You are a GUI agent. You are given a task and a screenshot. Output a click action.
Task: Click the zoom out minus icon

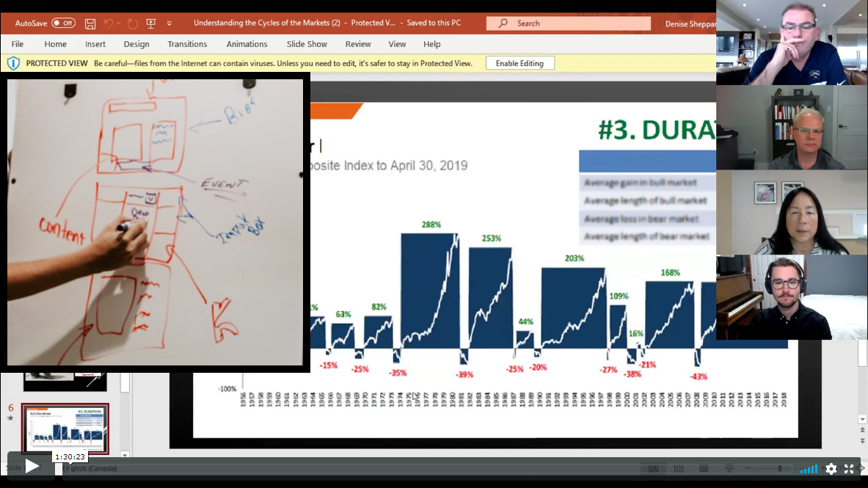pos(748,469)
